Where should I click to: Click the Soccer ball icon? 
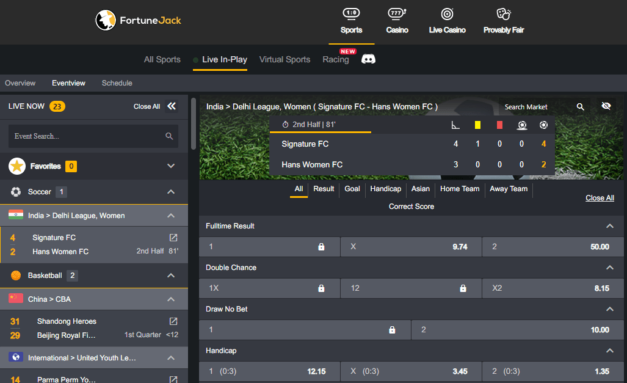pos(16,192)
